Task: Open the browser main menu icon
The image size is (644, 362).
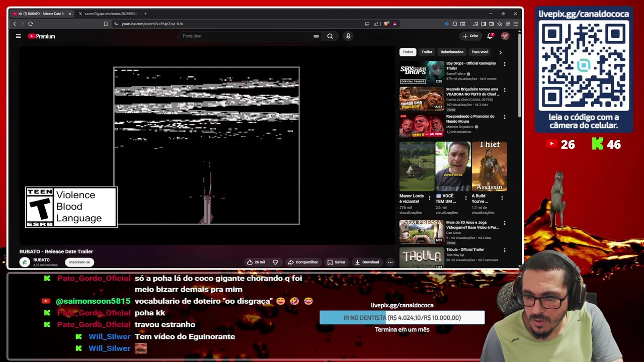Action: [x=516, y=24]
